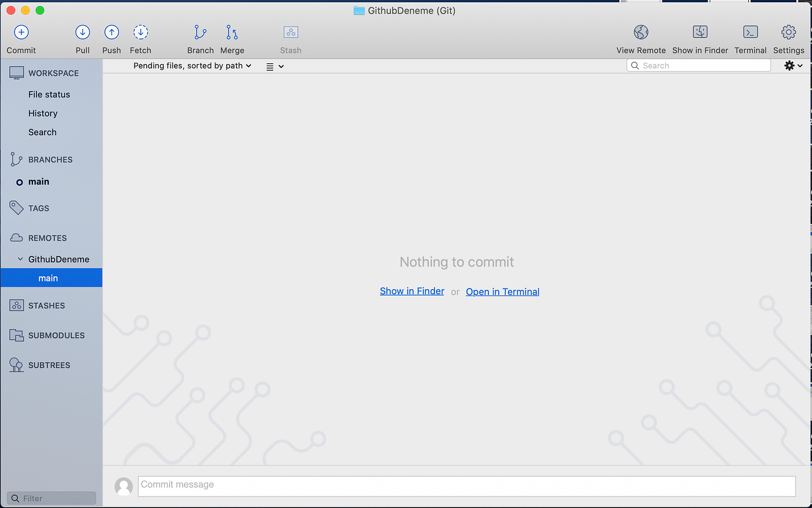812x508 pixels.
Task: Click inside the Commit message field
Action: coord(406,485)
